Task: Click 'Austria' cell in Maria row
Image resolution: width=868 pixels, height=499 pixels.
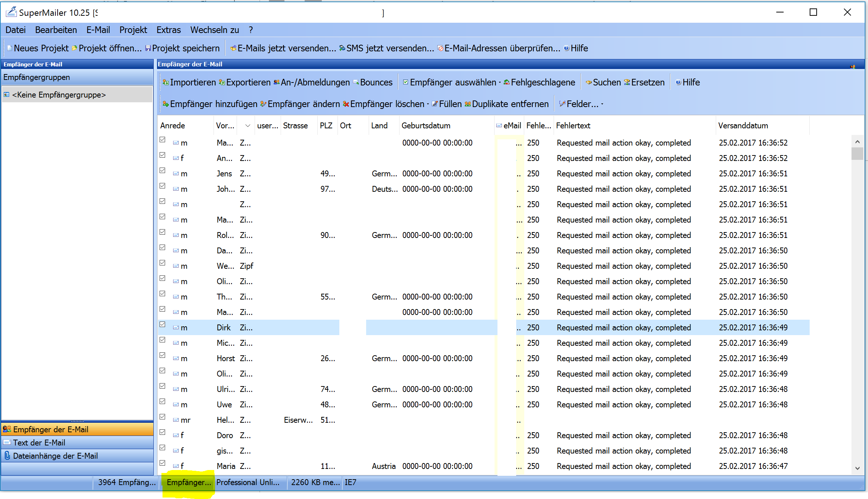Action: click(x=384, y=466)
